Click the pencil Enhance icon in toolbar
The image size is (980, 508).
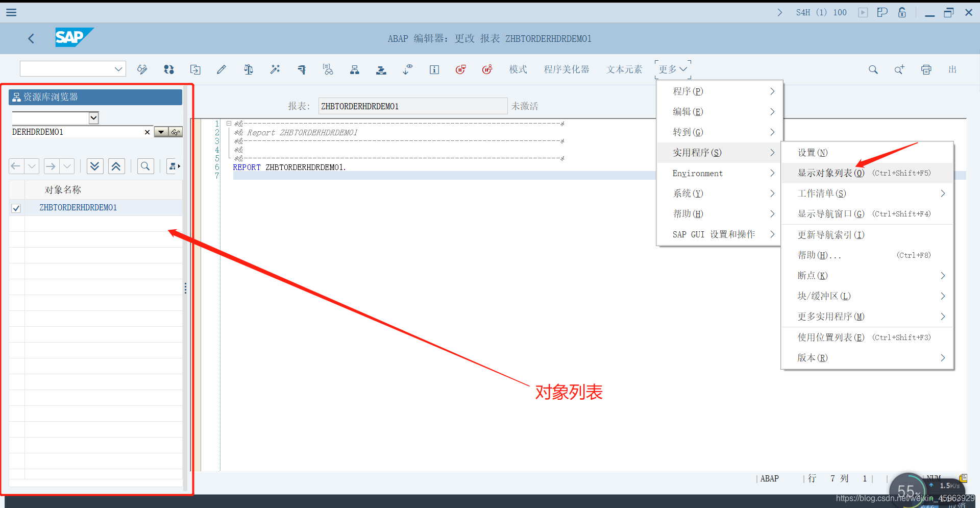(x=222, y=69)
